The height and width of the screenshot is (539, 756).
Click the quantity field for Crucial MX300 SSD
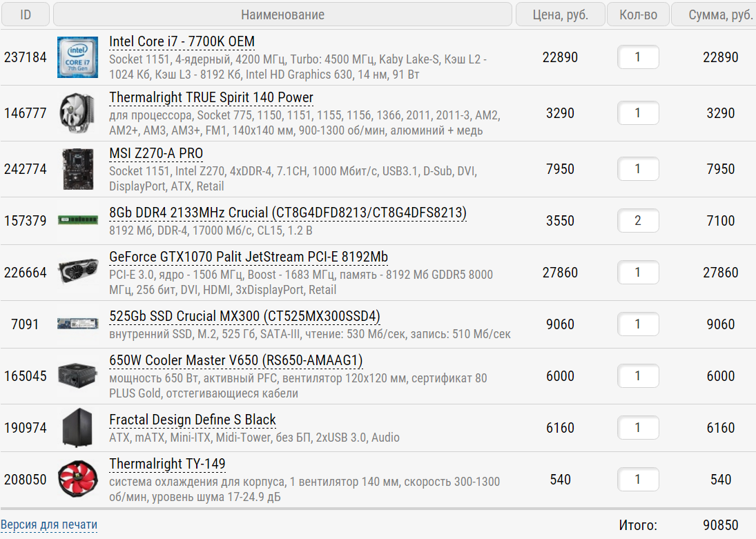(638, 324)
